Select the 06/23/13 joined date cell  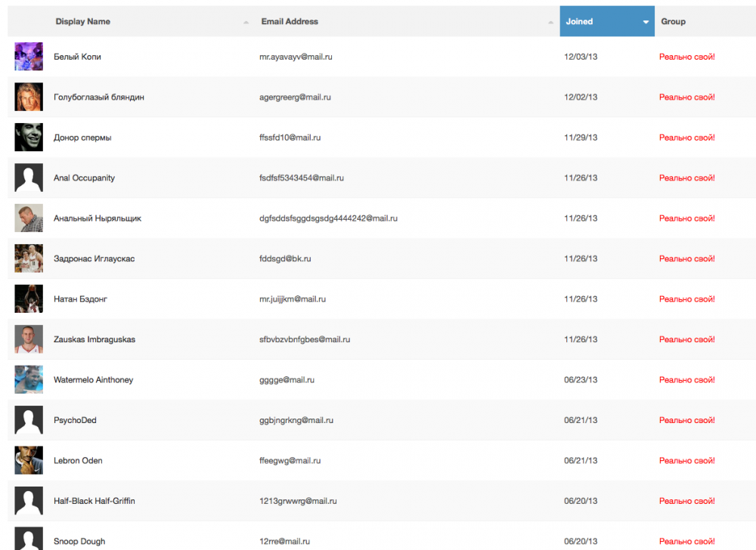581,379
